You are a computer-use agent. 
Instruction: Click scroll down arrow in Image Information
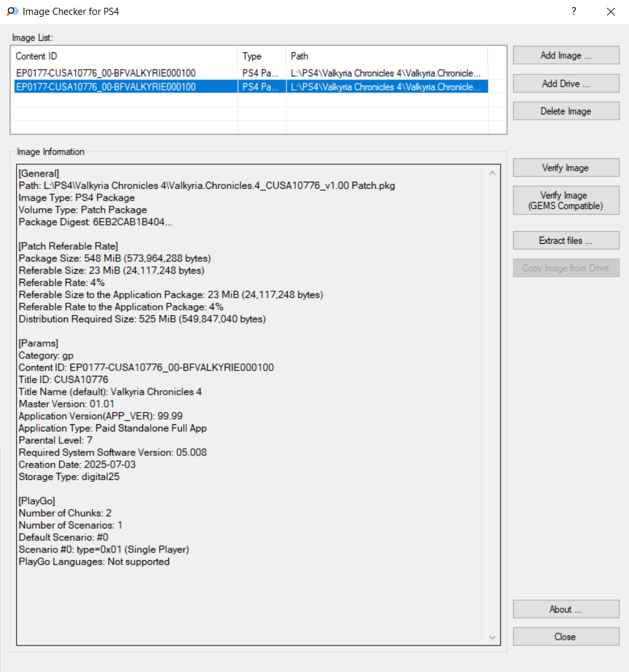[x=493, y=637]
